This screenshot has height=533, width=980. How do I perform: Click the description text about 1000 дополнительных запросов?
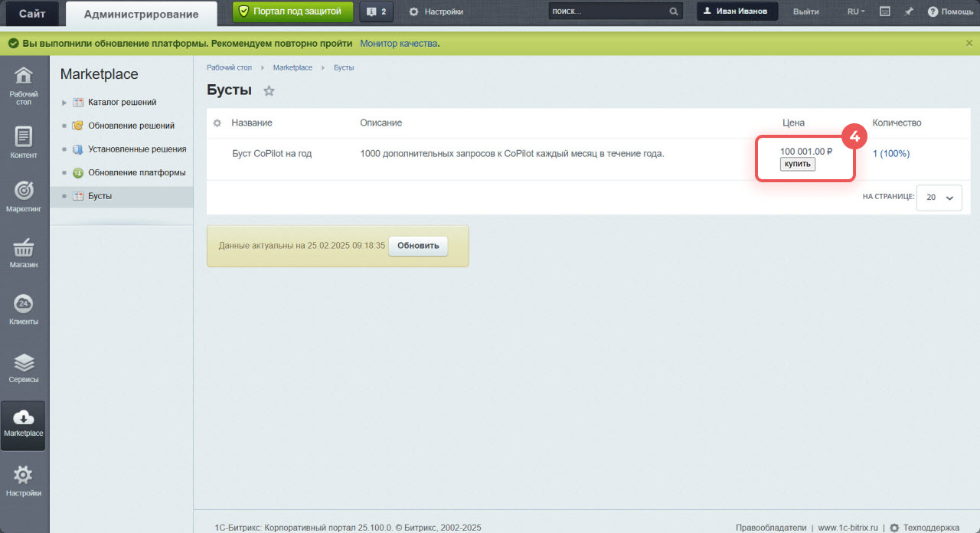[x=512, y=153]
